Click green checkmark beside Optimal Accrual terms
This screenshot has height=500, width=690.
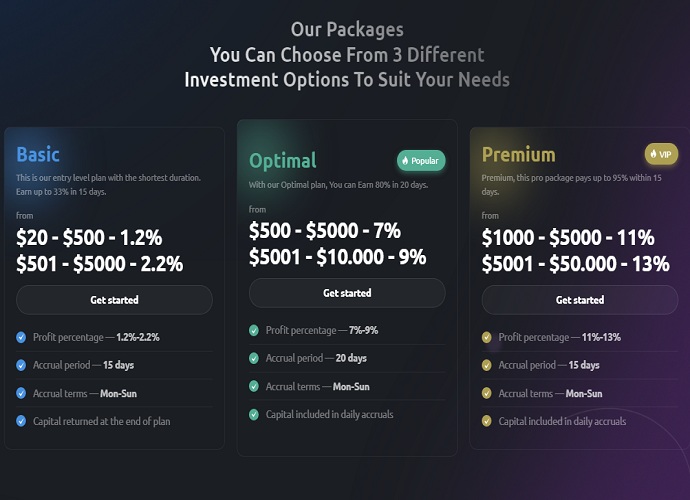pos(254,386)
